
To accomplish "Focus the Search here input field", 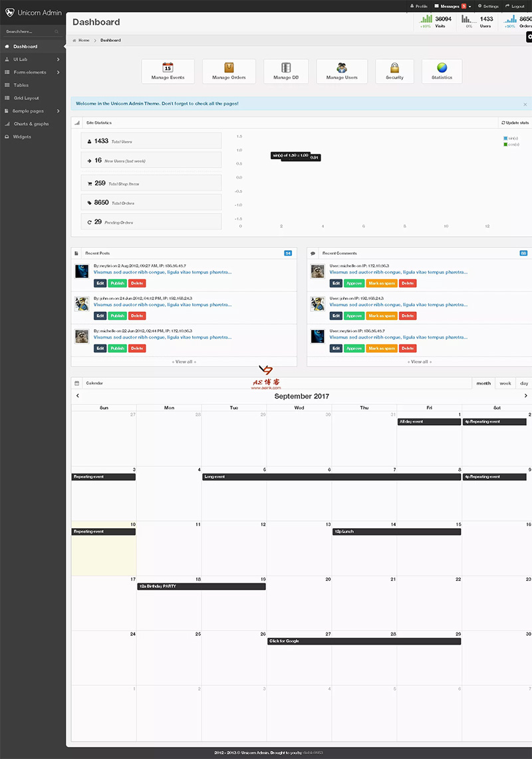I will click(x=29, y=31).
